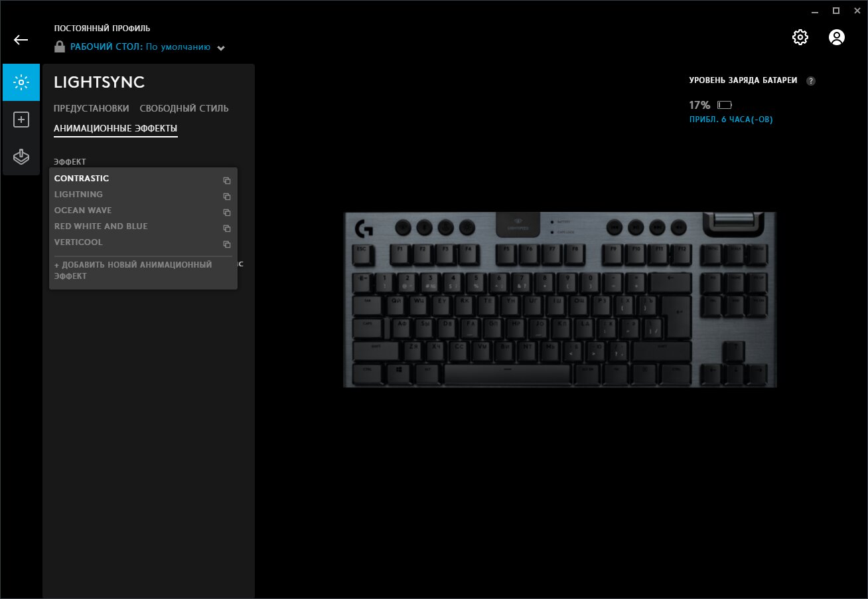Image resolution: width=868 pixels, height=599 pixels.
Task: Click the battery level help question mark
Action: pyautogui.click(x=810, y=81)
